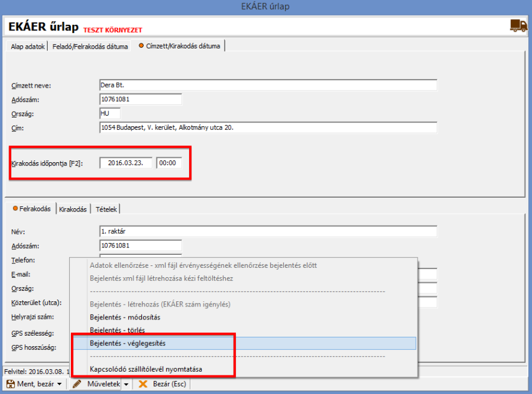Choose Bejelentés - véglegesítés menu item

pyautogui.click(x=128, y=343)
